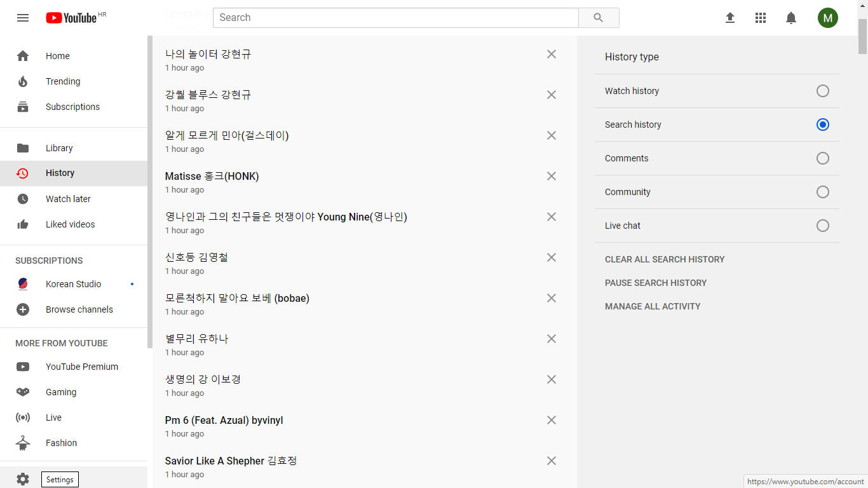Open Fashion in the sidebar
The width and height of the screenshot is (868, 488).
74,443
